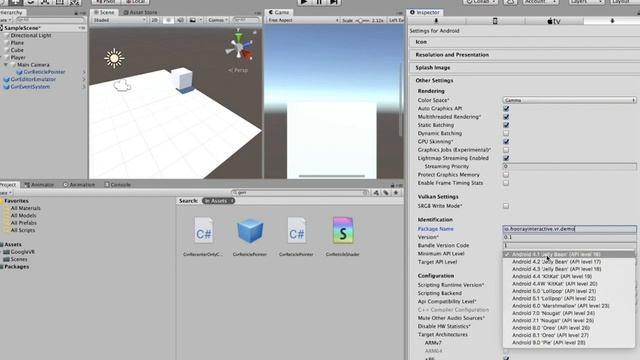Viewport: 640px width, 360px height.
Task: Open the Collab dropdown
Action: point(480,2)
